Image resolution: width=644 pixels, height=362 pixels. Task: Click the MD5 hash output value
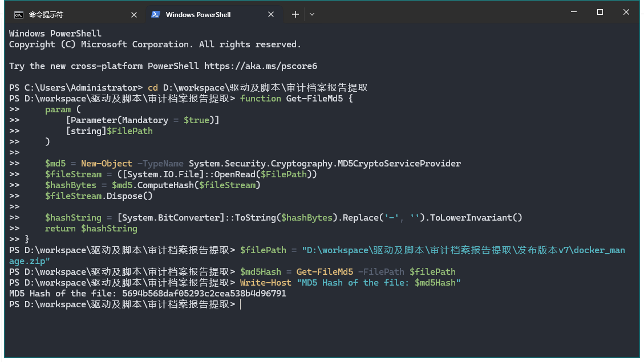click(x=204, y=294)
